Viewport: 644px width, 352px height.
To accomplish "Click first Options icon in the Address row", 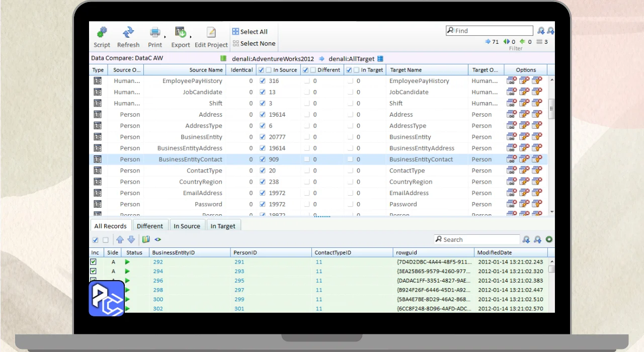I will point(512,115).
